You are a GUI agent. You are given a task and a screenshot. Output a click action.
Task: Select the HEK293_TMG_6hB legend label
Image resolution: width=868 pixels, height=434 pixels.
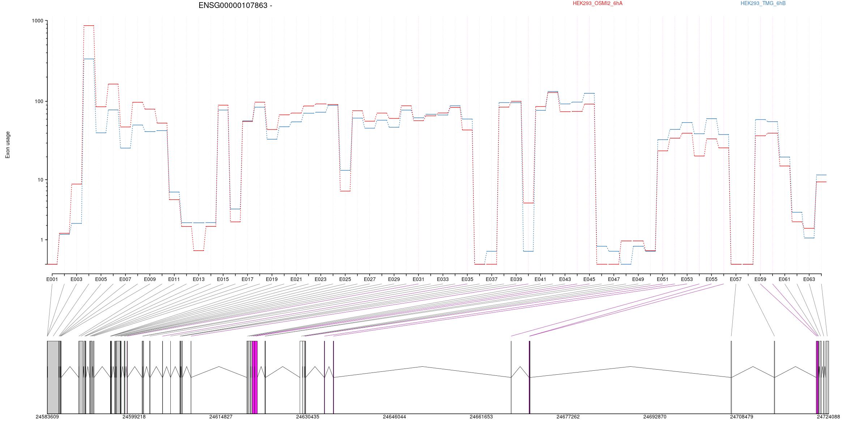(763, 3)
